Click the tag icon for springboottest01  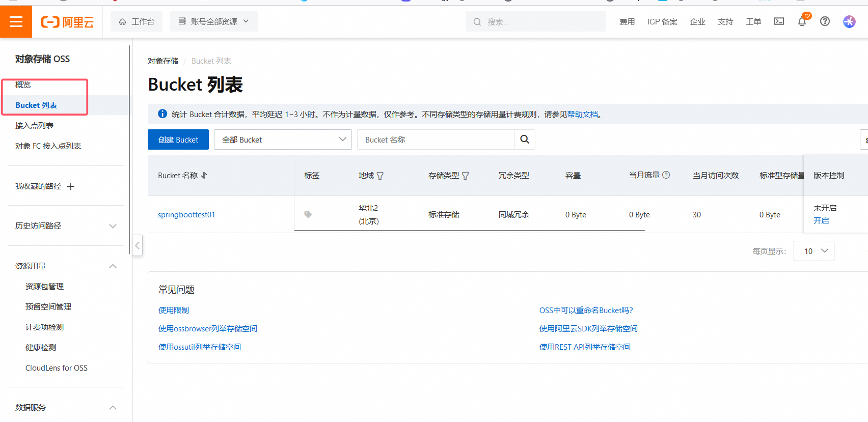pos(308,214)
